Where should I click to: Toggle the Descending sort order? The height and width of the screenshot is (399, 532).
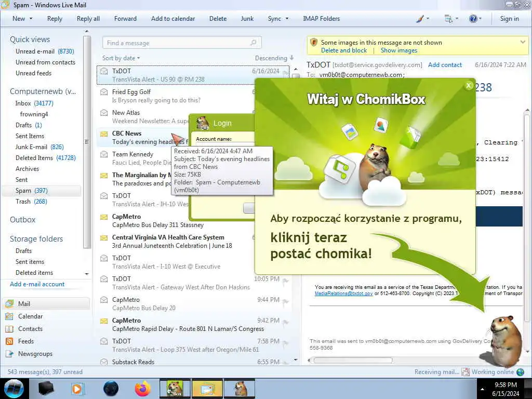tap(274, 58)
